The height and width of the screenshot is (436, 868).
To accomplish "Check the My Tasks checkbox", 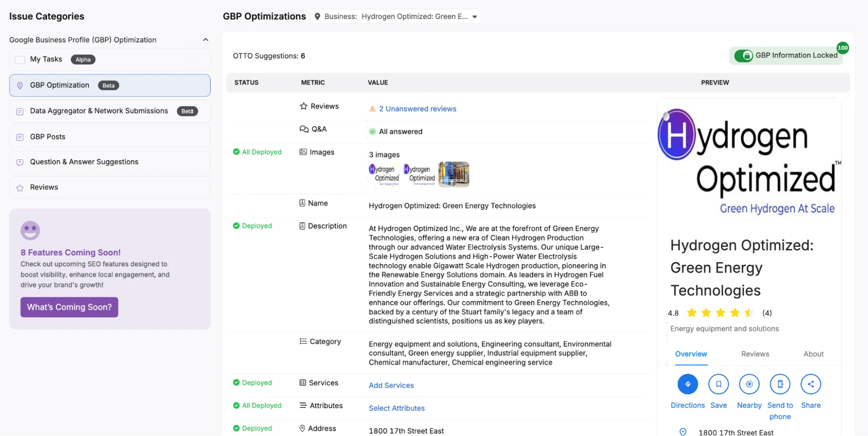I will [20, 60].
